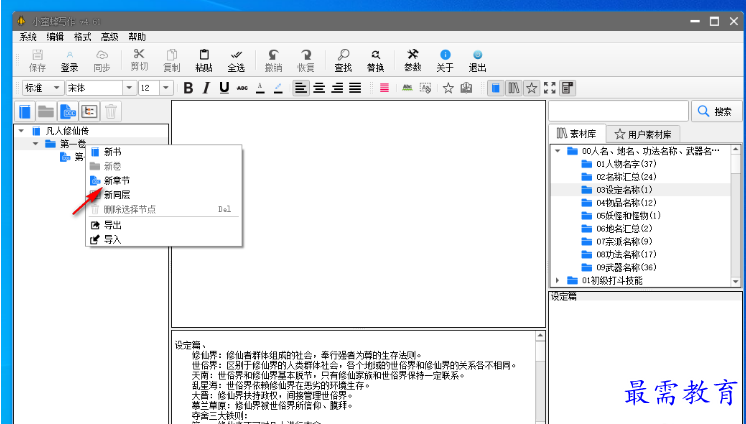
Task: Open 参数 (Settings) from the toolbar
Action: click(413, 60)
